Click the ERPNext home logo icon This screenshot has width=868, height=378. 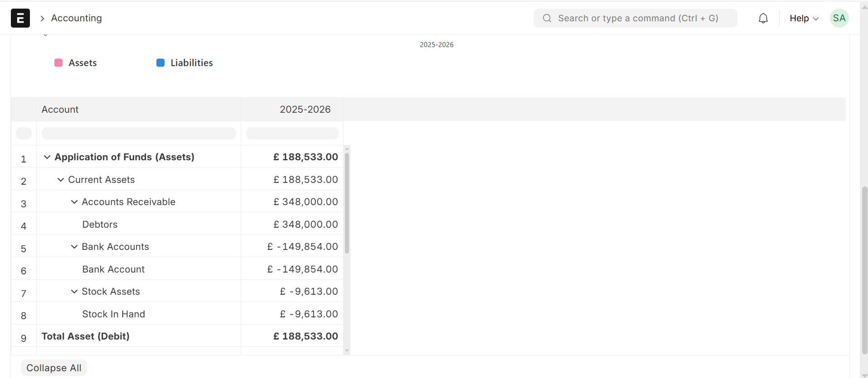click(x=20, y=18)
